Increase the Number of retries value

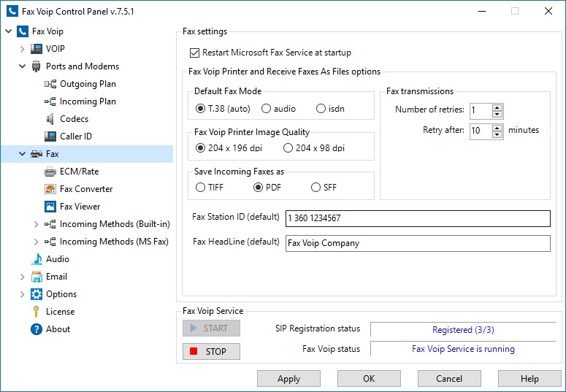[x=497, y=107]
